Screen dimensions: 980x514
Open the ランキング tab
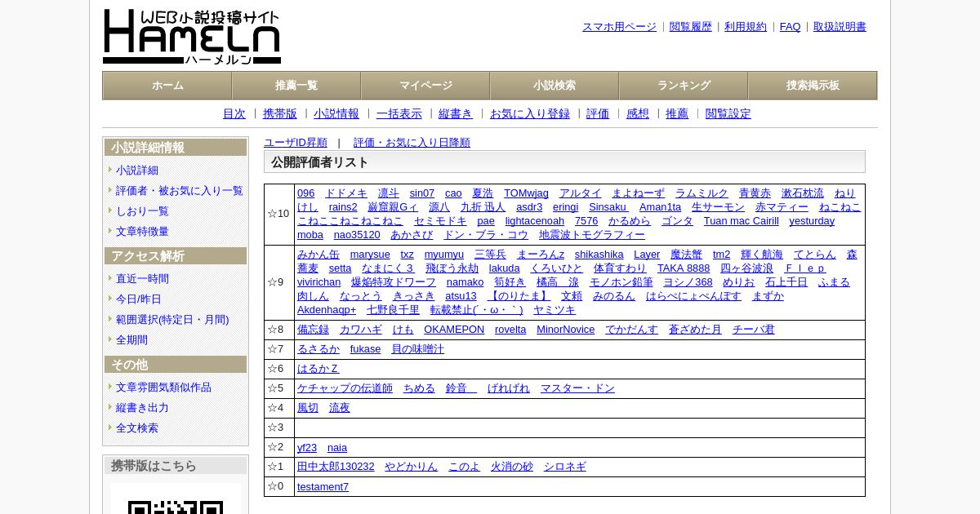tap(684, 86)
